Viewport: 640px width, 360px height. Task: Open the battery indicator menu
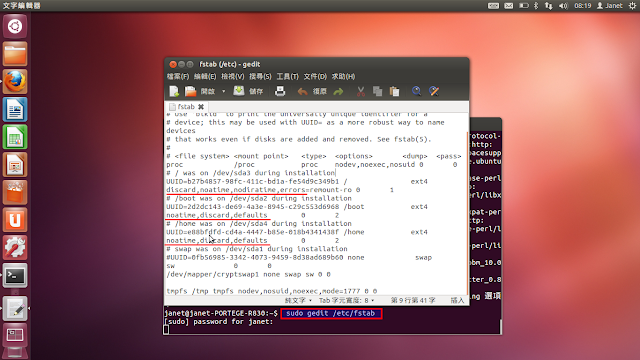(524, 6)
